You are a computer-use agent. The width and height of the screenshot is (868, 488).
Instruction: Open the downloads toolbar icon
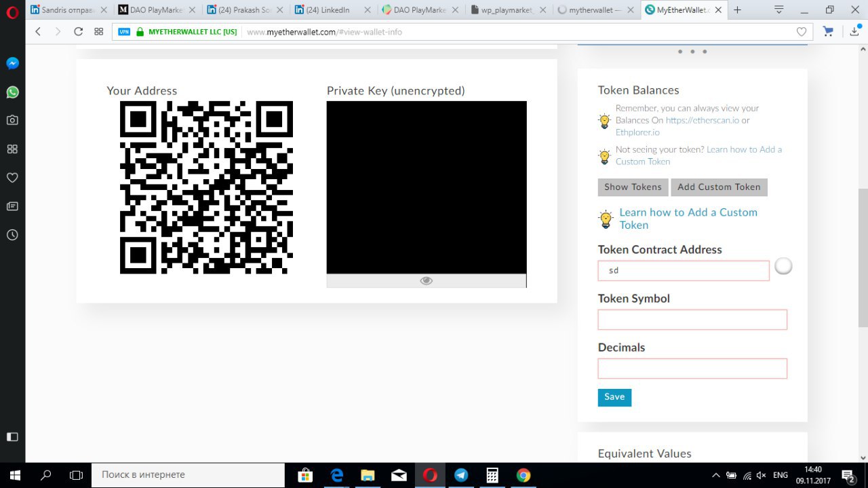coord(855,31)
